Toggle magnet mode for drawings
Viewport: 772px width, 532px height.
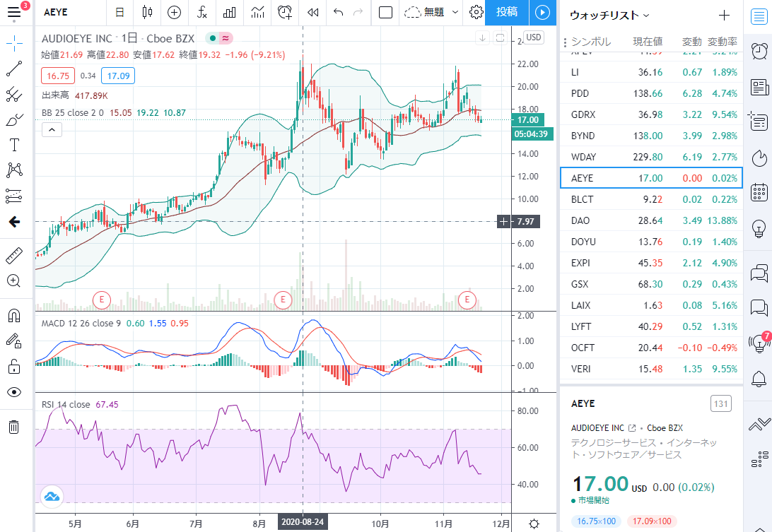(14, 315)
